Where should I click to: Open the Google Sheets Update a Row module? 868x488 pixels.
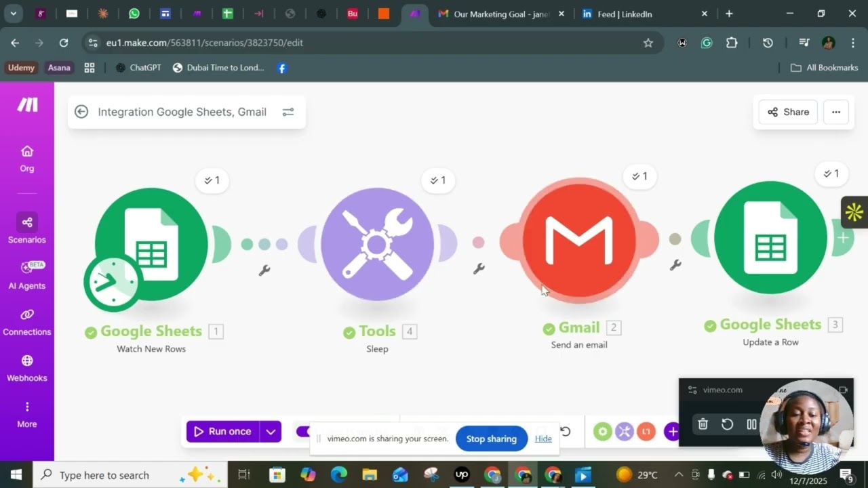(x=771, y=237)
